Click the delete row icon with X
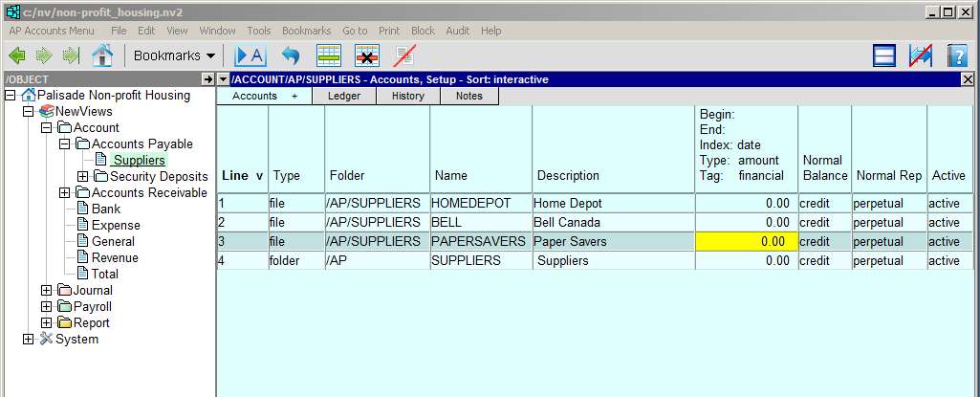The width and height of the screenshot is (980, 397). point(367,55)
